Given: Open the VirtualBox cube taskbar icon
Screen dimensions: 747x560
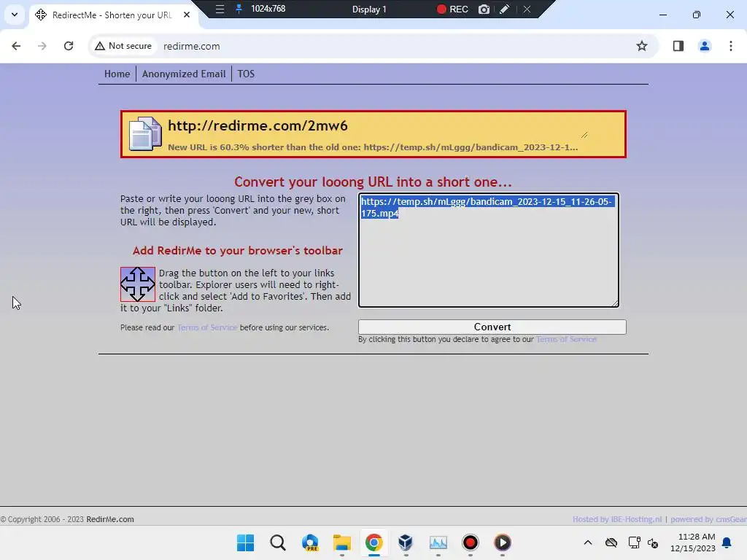Looking at the screenshot, I should coord(406,542).
